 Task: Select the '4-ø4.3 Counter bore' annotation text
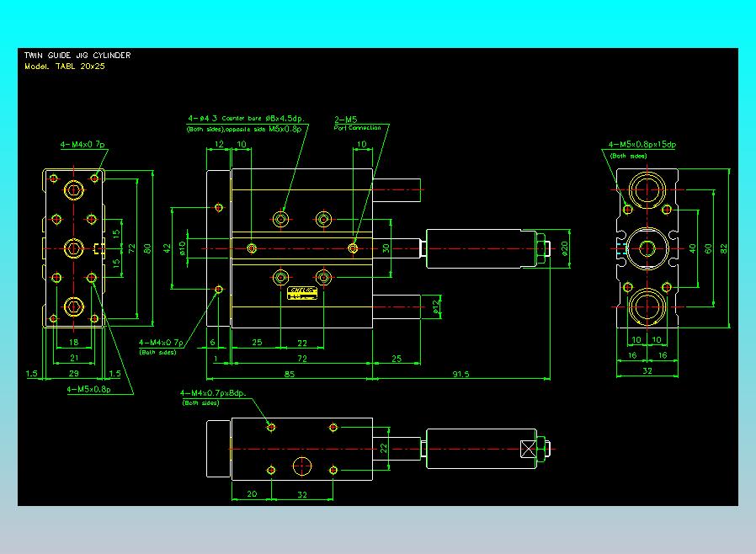pyautogui.click(x=247, y=120)
